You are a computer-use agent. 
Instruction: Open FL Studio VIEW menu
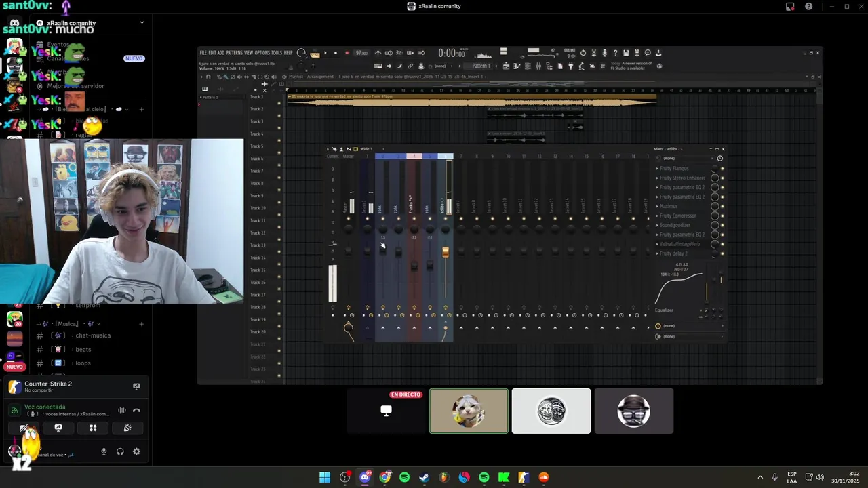pyautogui.click(x=248, y=52)
